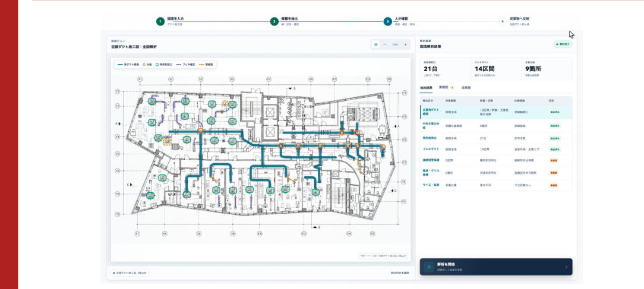Screen dimensions: 644x289
Task: Click the PDF page info label under drawing
Action: [384, 256]
